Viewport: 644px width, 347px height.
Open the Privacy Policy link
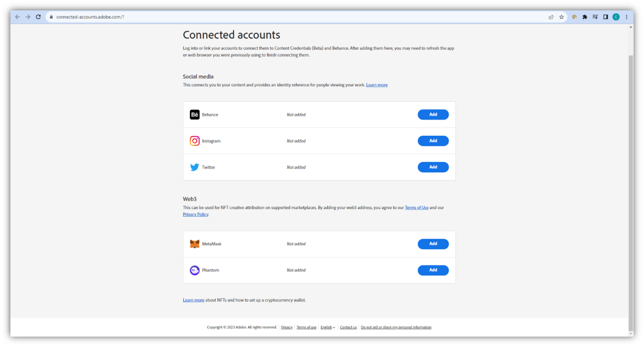coord(195,214)
